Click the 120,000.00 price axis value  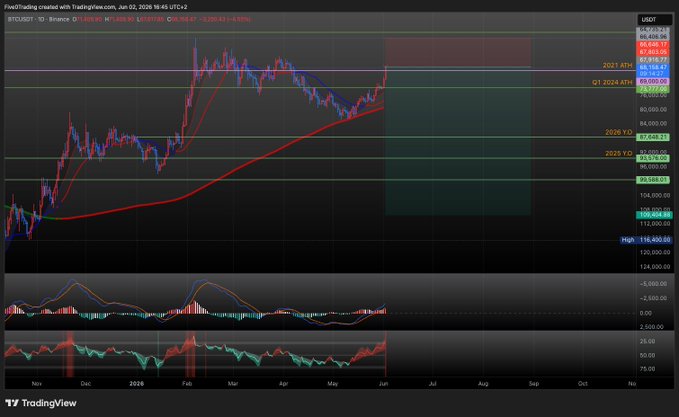click(x=655, y=252)
